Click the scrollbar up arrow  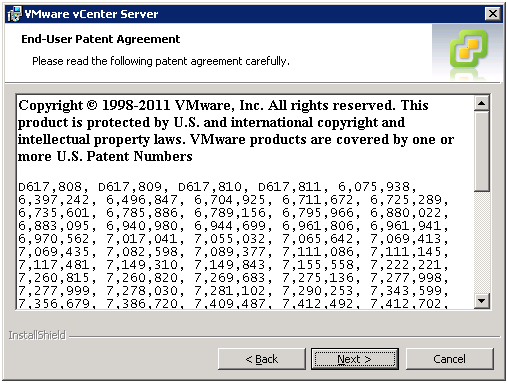(481, 103)
